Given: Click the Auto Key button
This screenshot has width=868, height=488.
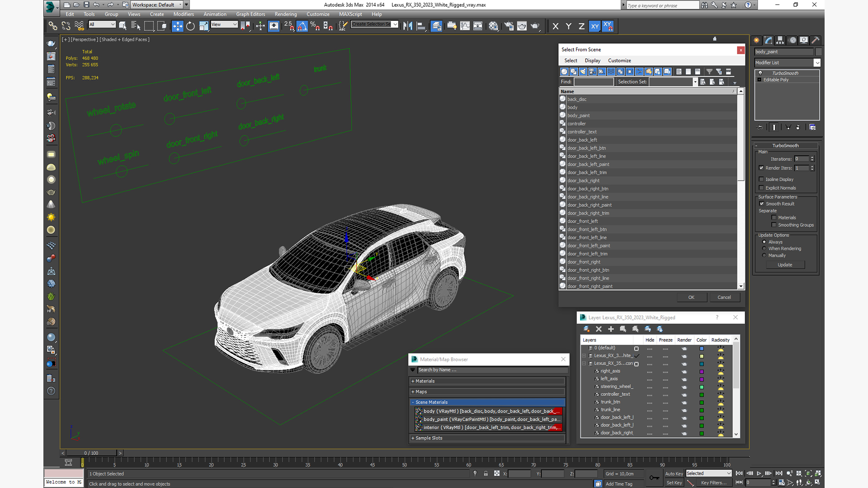Looking at the screenshot, I should click(x=674, y=474).
